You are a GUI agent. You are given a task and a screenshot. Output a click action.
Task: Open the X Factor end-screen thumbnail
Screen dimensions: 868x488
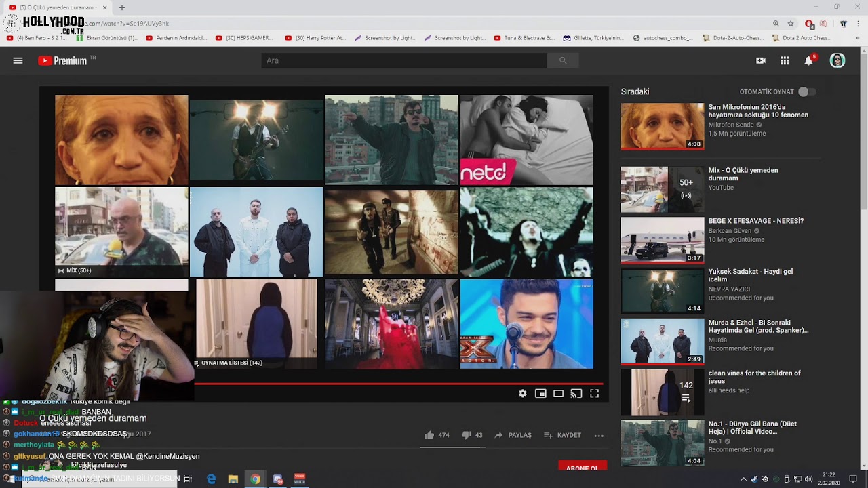tap(526, 324)
